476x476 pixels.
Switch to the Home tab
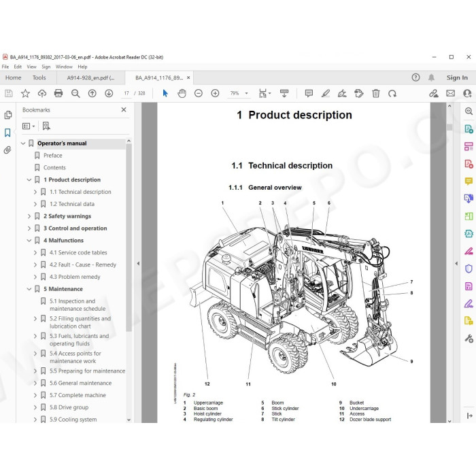point(14,78)
